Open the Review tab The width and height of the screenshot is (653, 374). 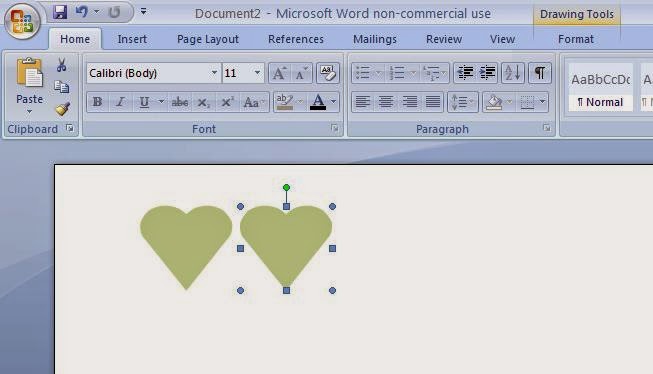tap(444, 39)
